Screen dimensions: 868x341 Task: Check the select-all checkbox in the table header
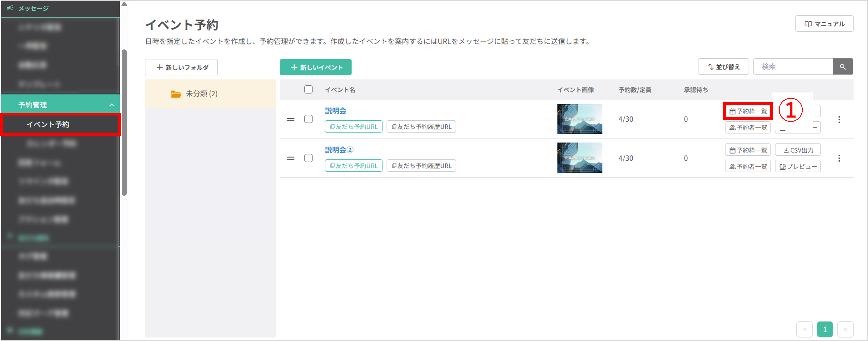308,90
